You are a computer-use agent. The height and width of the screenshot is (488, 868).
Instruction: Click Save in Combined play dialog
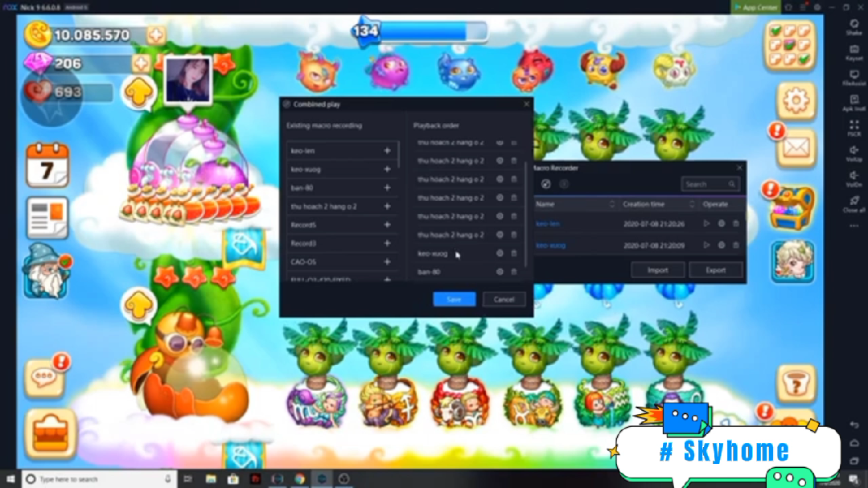tap(454, 299)
